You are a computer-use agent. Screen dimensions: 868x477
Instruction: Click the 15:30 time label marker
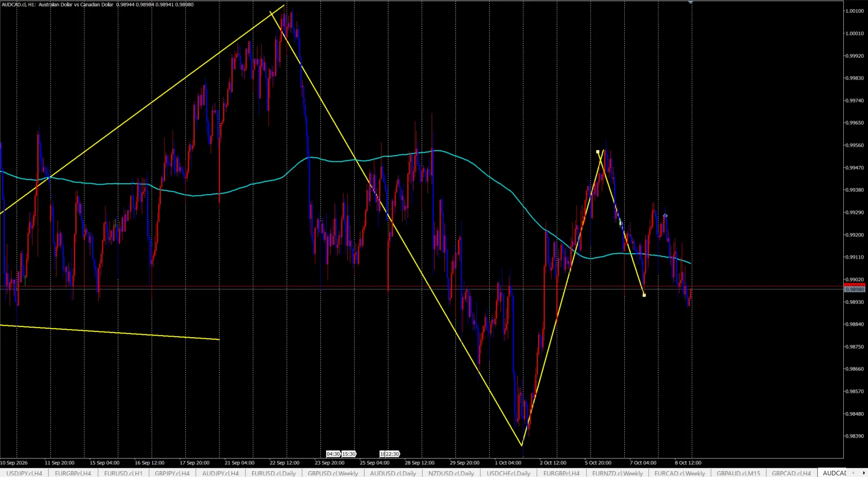point(349,454)
